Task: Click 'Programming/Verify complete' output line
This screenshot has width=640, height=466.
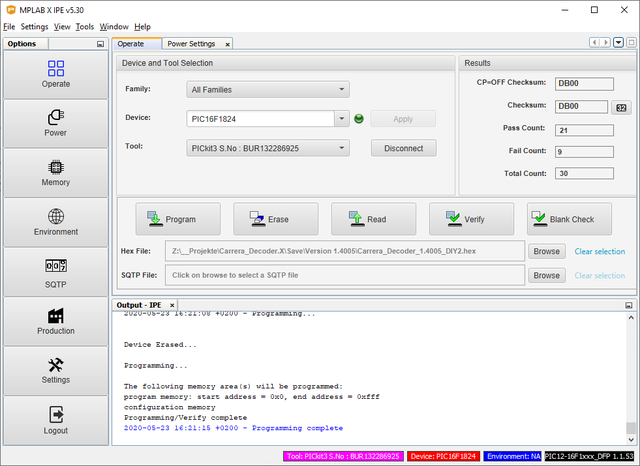Action: click(x=185, y=418)
